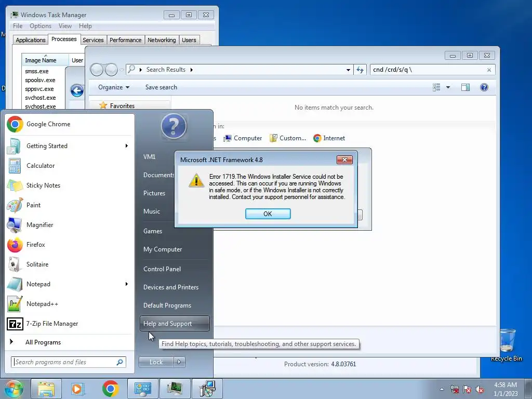Open Help and Support
This screenshot has height=399, width=532.
(175, 323)
